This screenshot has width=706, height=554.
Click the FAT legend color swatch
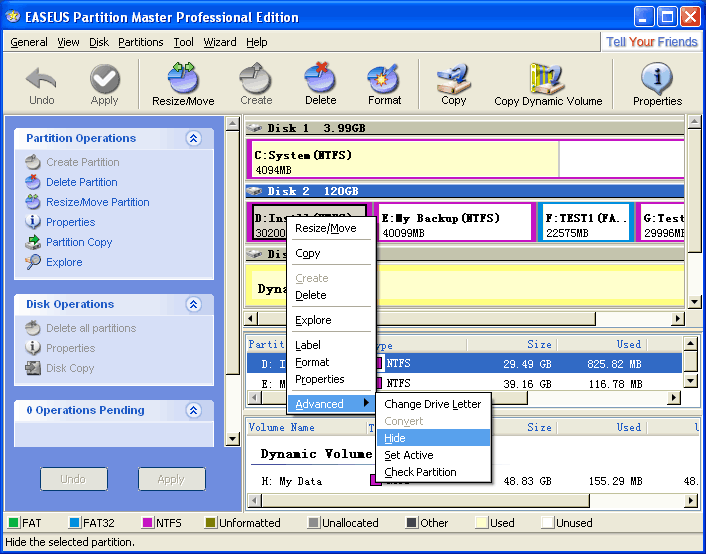click(14, 522)
